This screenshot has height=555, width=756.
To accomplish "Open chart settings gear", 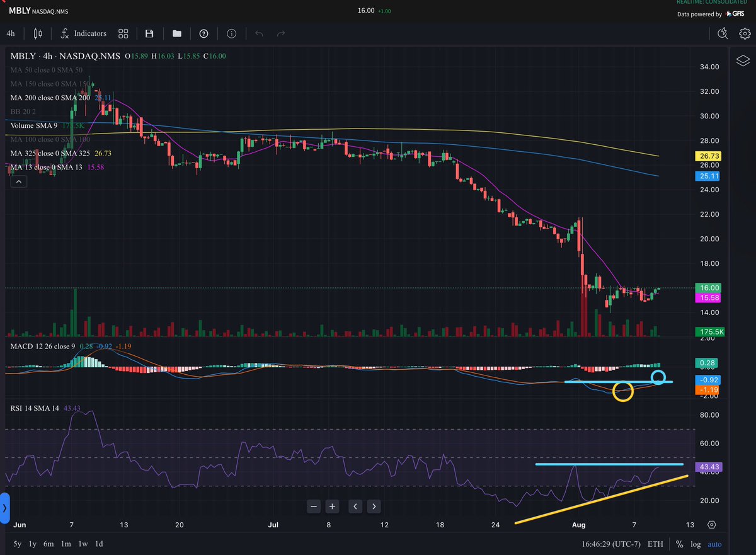I will click(743, 33).
